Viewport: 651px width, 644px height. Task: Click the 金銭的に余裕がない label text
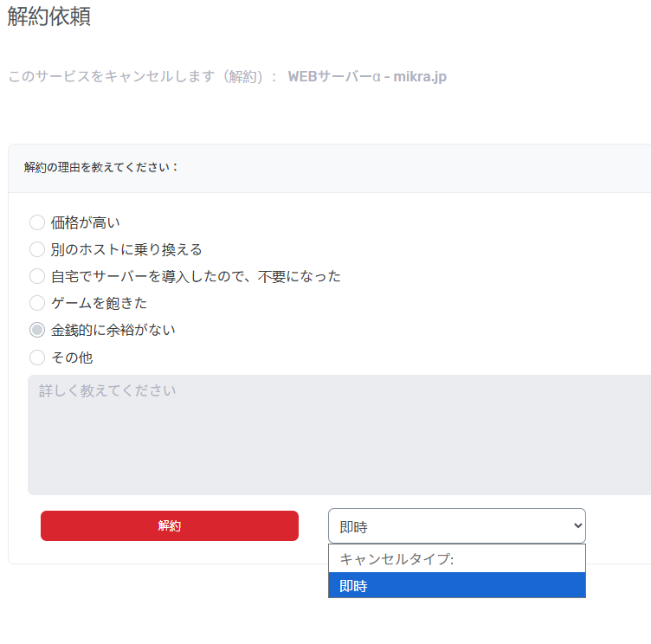tap(113, 330)
